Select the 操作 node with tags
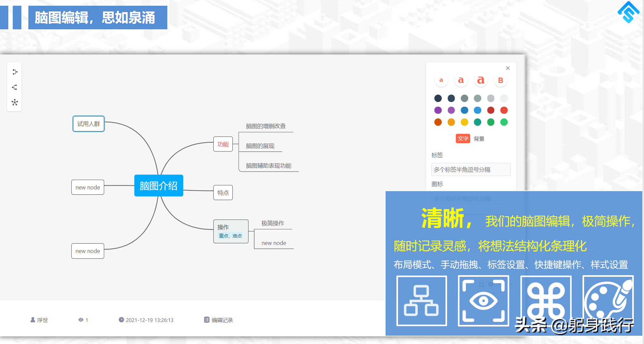The height and width of the screenshot is (344, 644). [x=231, y=231]
